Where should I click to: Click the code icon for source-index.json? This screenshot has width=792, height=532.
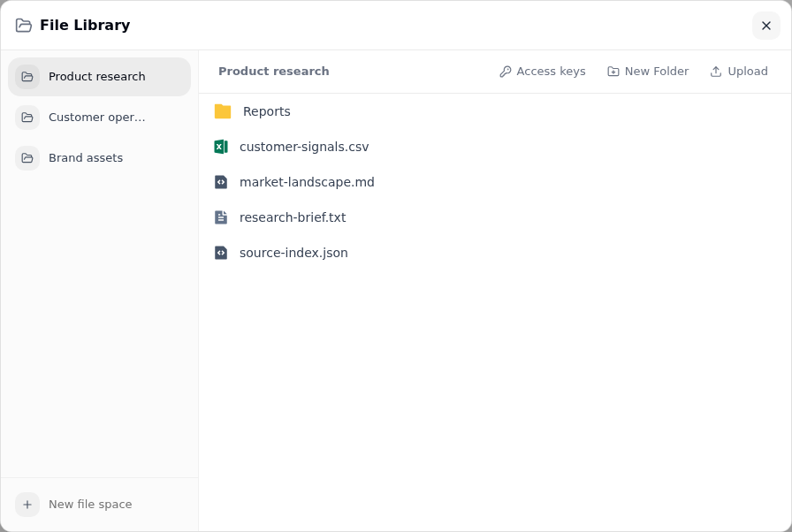click(x=221, y=253)
